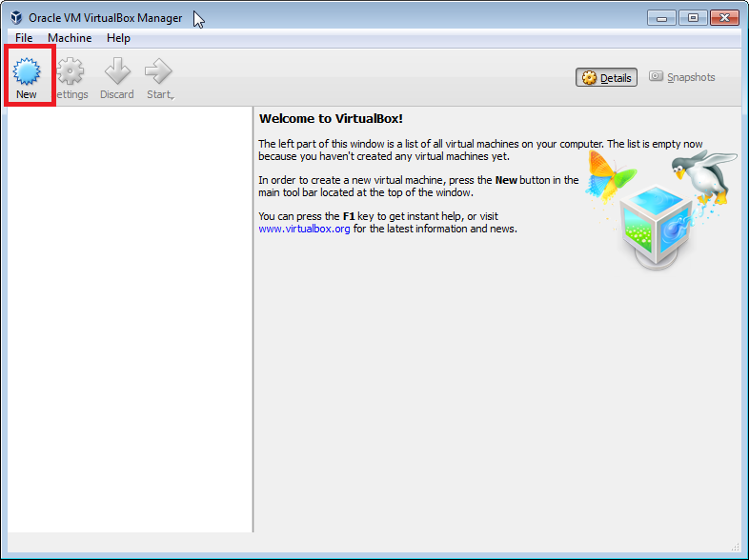Open the Machine menu
Screen dimensions: 749x560
[x=70, y=38]
